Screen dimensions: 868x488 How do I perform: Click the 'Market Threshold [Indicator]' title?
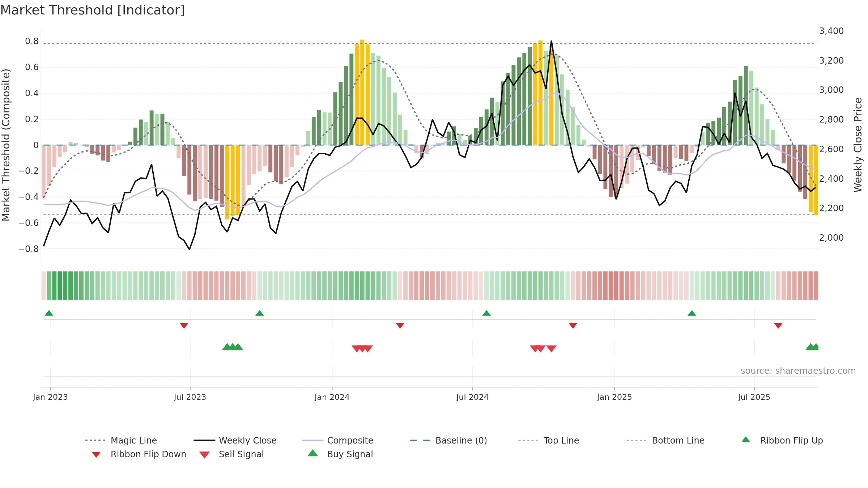(x=93, y=10)
